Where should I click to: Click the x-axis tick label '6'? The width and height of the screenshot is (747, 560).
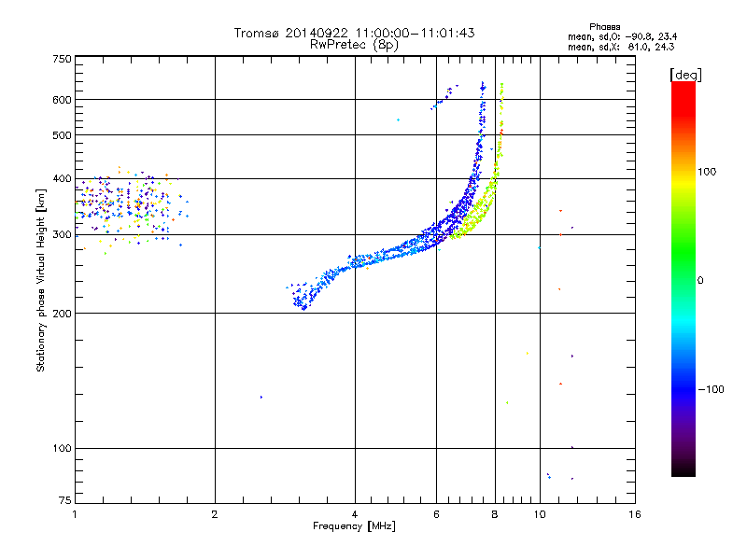click(x=436, y=514)
